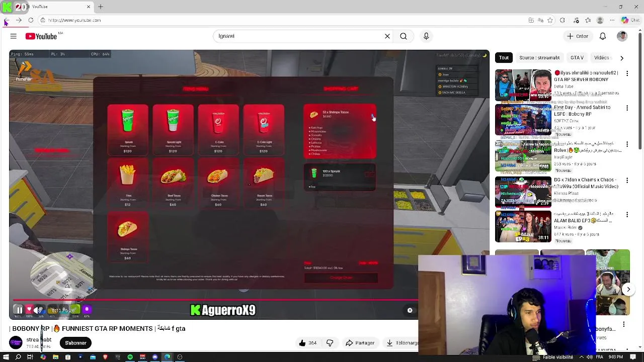This screenshot has width=644, height=362.
Task: Open the browser profile icon
Action: pyautogui.click(x=600, y=20)
